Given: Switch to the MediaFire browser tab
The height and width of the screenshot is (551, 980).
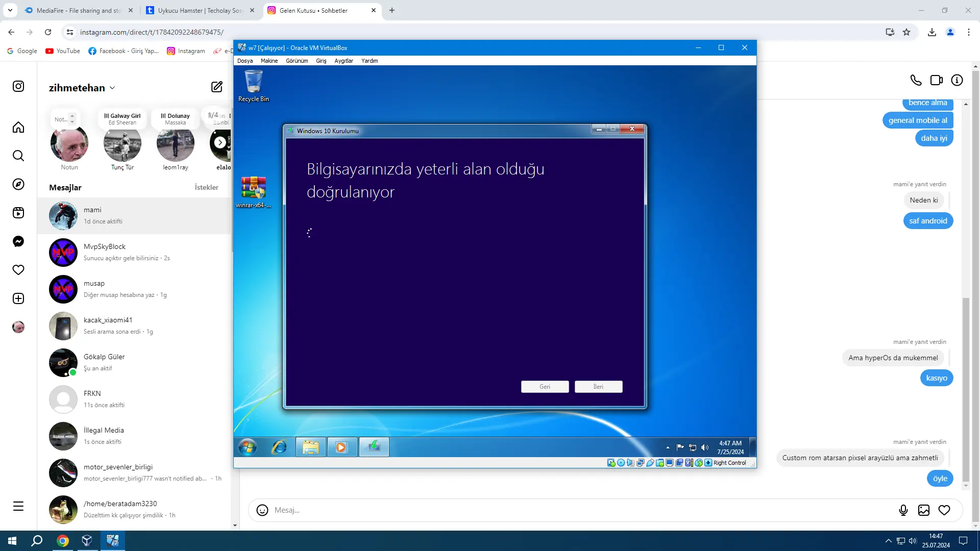Looking at the screenshot, I should pyautogui.click(x=79, y=10).
